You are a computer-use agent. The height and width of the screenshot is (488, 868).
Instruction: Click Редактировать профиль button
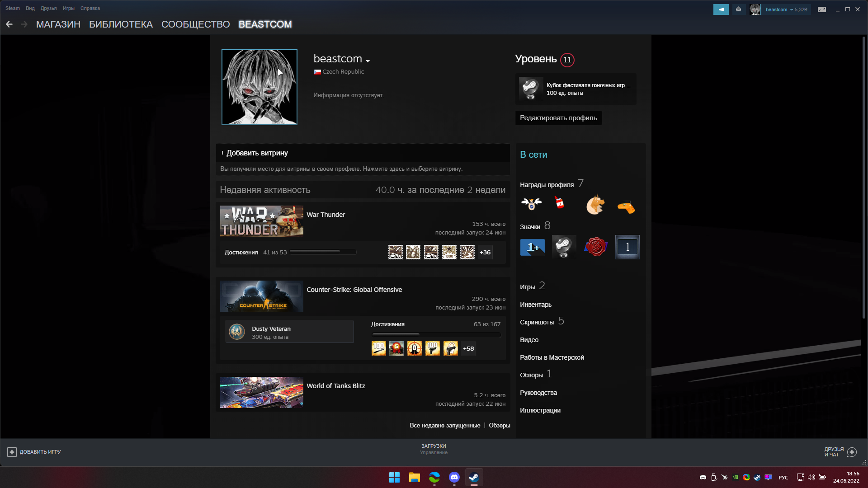click(558, 118)
